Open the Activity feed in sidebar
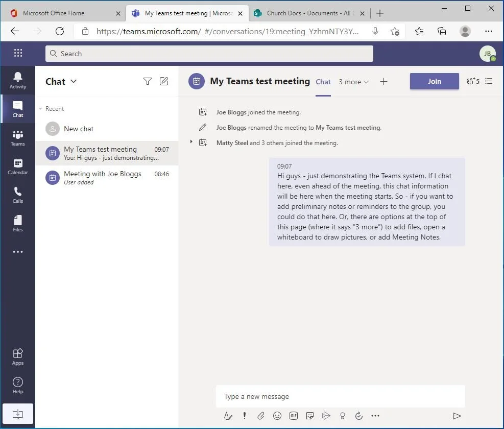This screenshot has height=429, width=504. tap(18, 80)
